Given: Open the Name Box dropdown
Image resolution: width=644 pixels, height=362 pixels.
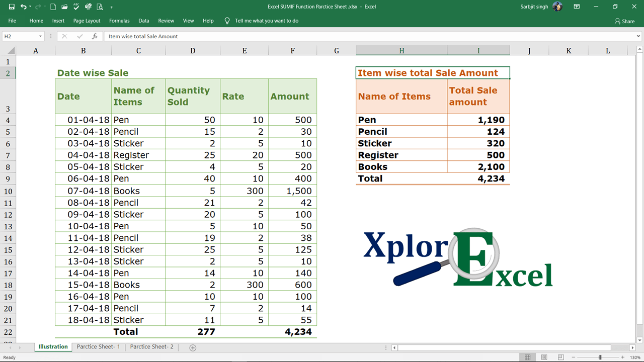Looking at the screenshot, I should tap(41, 36).
